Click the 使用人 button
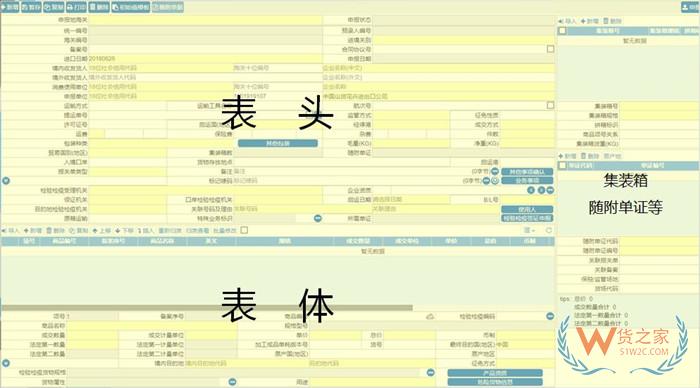This screenshot has height=388, width=700. point(527,209)
